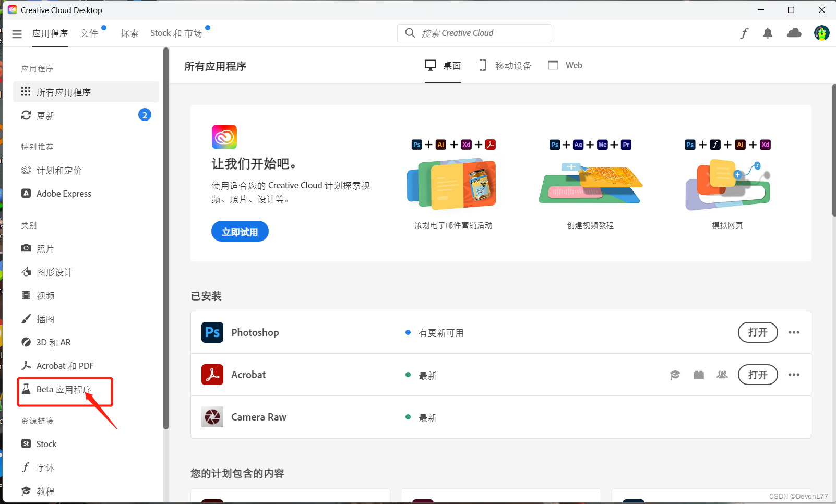Click the 立即试用 button
836x504 pixels.
point(240,231)
